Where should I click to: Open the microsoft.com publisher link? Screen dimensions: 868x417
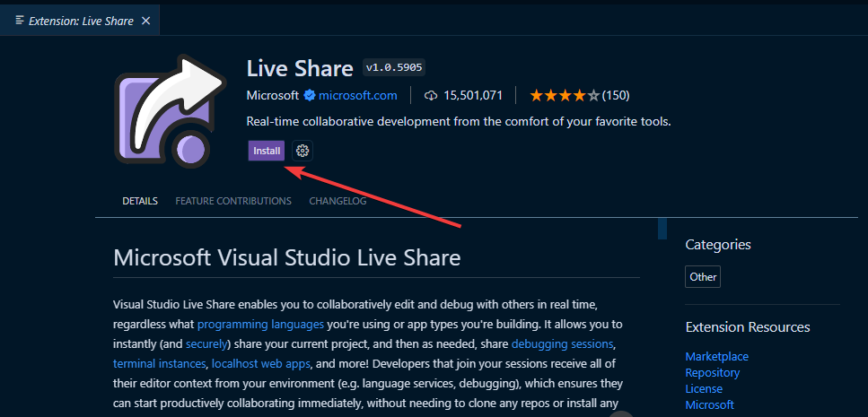pyautogui.click(x=357, y=95)
